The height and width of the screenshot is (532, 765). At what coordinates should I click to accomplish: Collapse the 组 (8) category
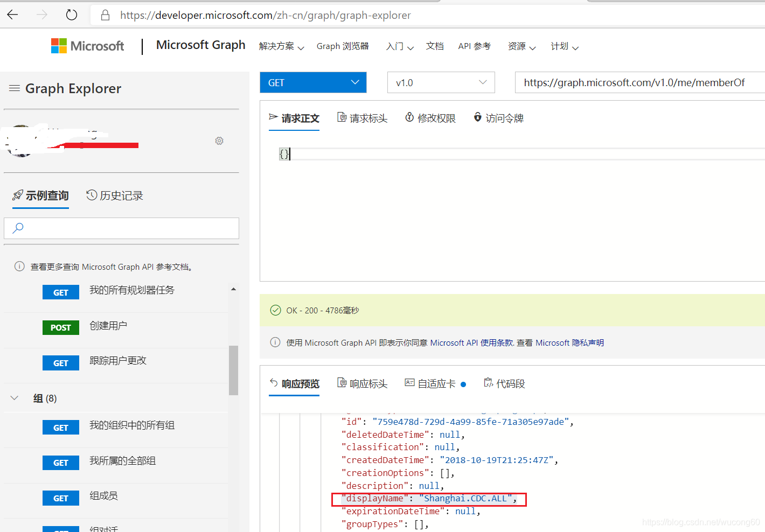(15, 398)
